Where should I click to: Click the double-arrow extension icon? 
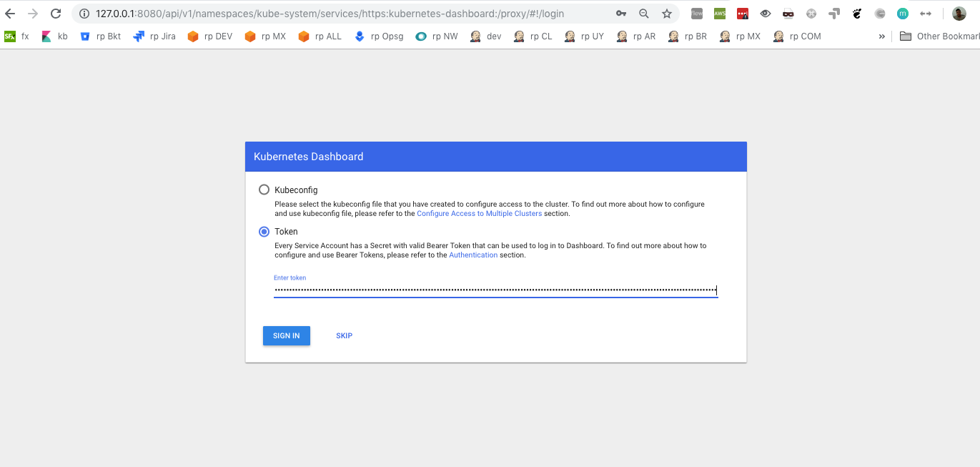click(x=926, y=14)
